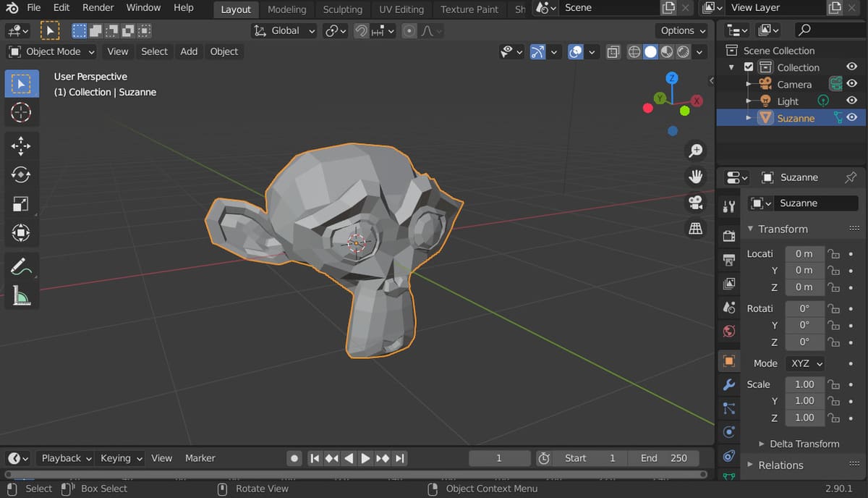The image size is (868, 498).
Task: Click the current frame field showing 1
Action: pyautogui.click(x=499, y=458)
